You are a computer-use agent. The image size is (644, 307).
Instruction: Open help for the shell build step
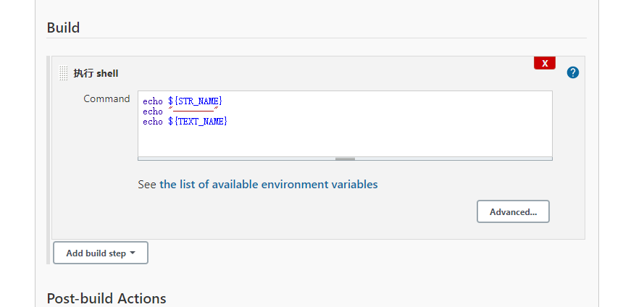click(573, 72)
